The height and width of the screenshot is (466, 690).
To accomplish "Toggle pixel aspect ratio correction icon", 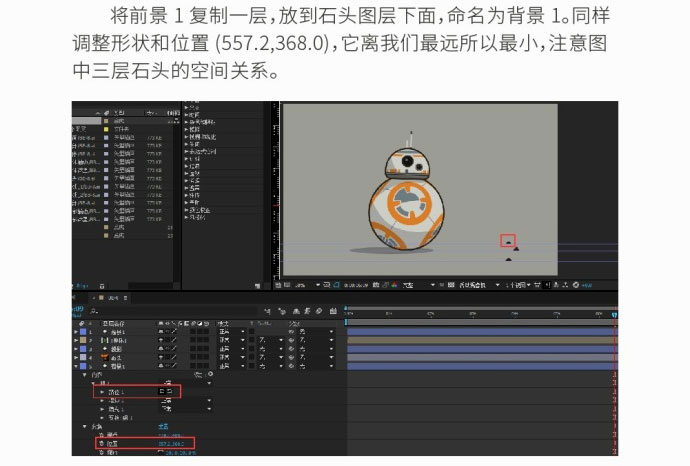I will tap(537, 285).
